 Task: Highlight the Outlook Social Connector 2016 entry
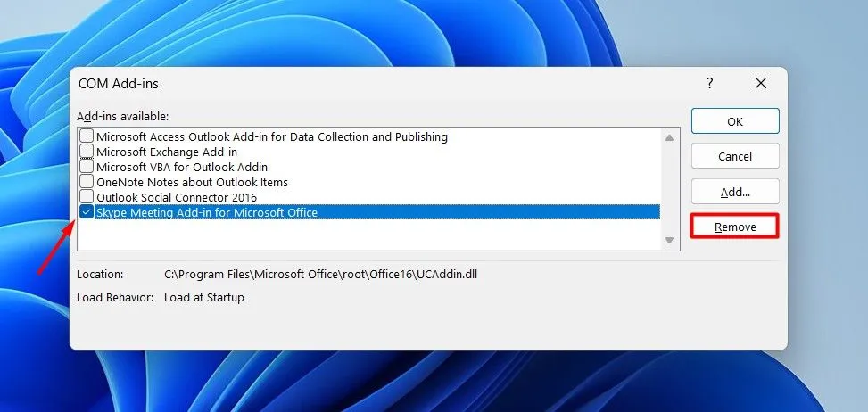coord(177,197)
